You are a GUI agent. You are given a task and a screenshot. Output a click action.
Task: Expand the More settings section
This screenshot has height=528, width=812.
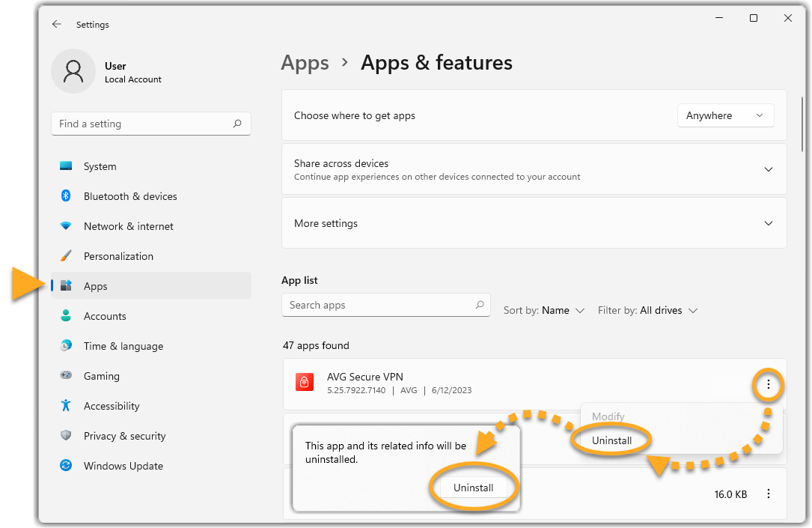pos(768,223)
